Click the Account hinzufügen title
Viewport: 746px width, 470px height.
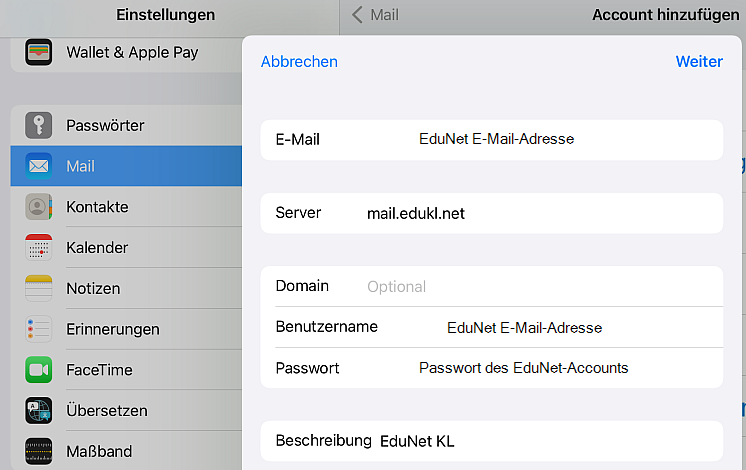666,15
